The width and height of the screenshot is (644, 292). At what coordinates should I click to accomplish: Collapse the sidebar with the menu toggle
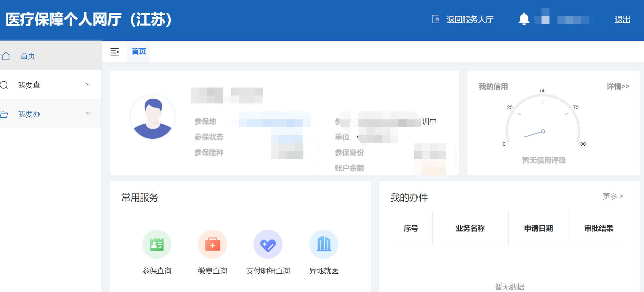tap(115, 52)
